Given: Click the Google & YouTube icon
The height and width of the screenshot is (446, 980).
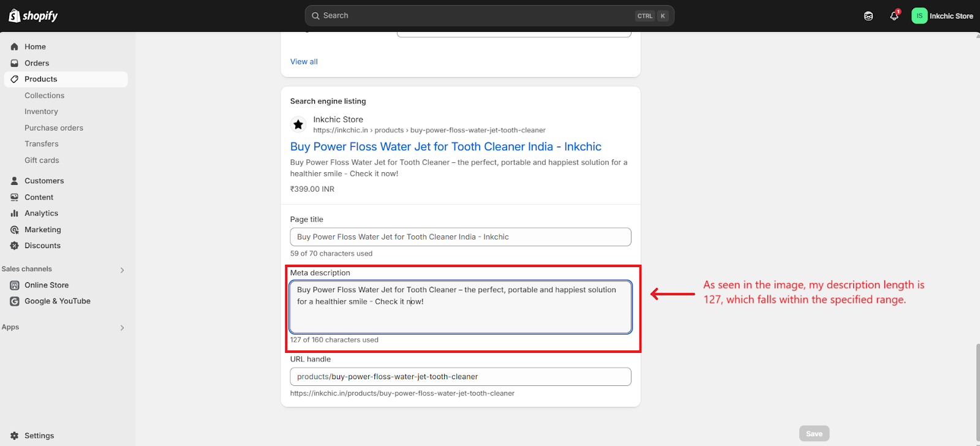Looking at the screenshot, I should point(14,301).
